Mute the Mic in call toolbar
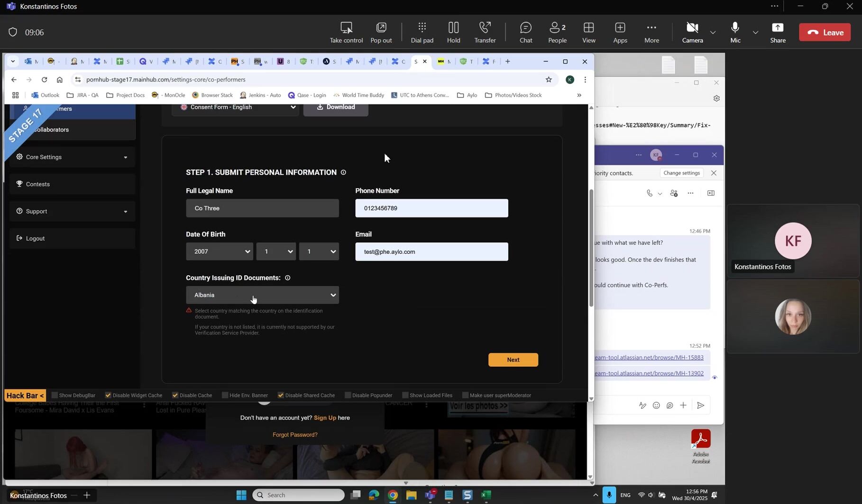The image size is (862, 504). (735, 32)
